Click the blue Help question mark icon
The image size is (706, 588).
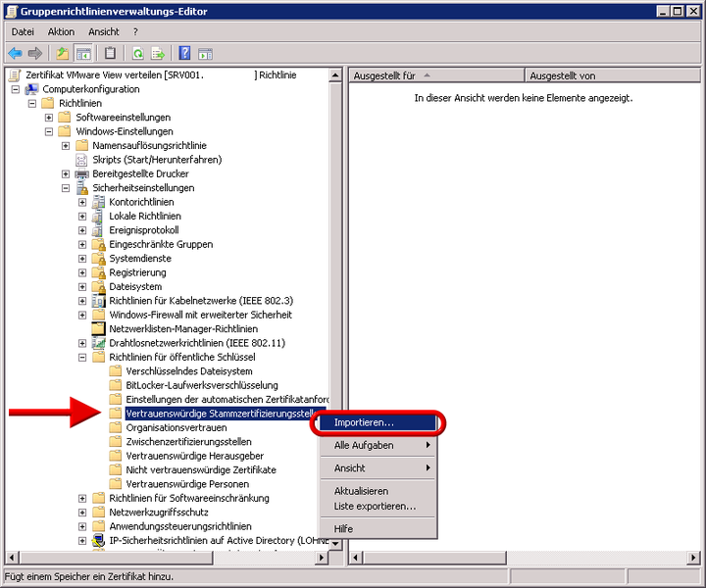coord(184,53)
